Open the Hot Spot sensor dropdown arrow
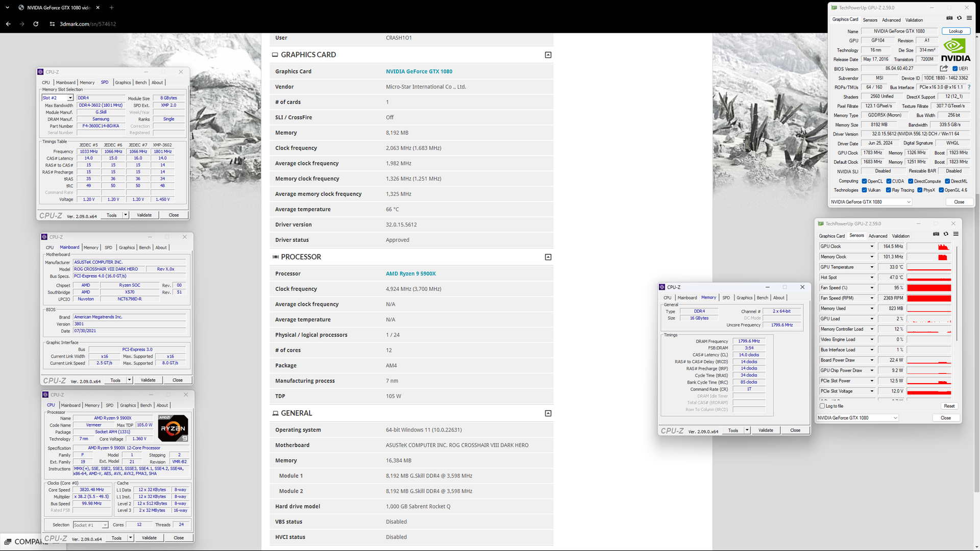This screenshot has width=980, height=551. tap(872, 278)
